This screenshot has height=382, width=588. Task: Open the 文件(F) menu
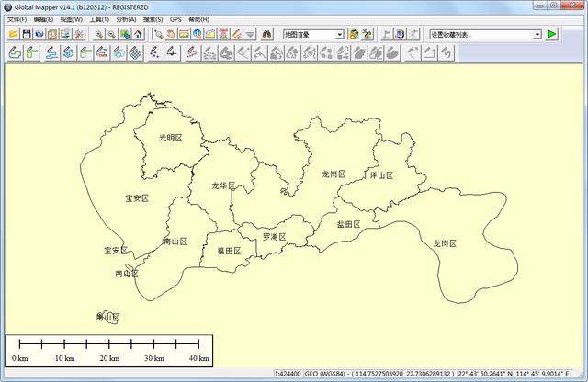pos(17,18)
